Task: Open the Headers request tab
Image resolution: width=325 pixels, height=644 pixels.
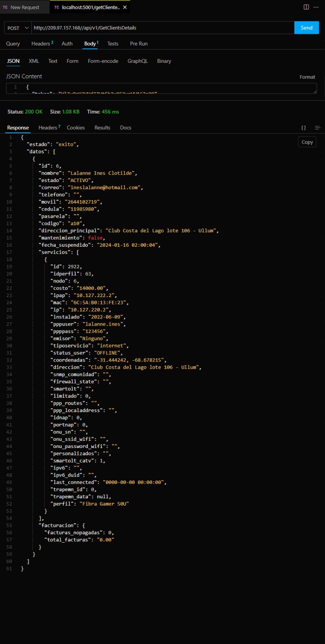Action: coord(41,43)
